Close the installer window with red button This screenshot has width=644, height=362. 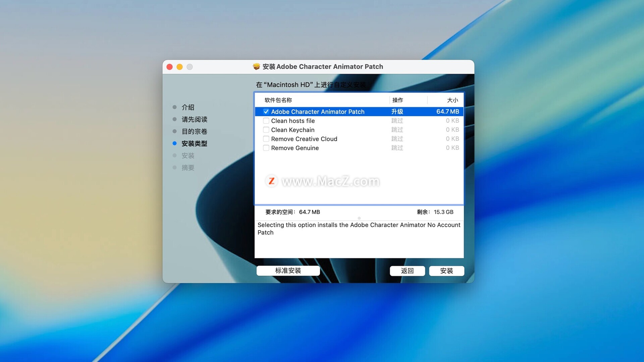click(x=170, y=67)
